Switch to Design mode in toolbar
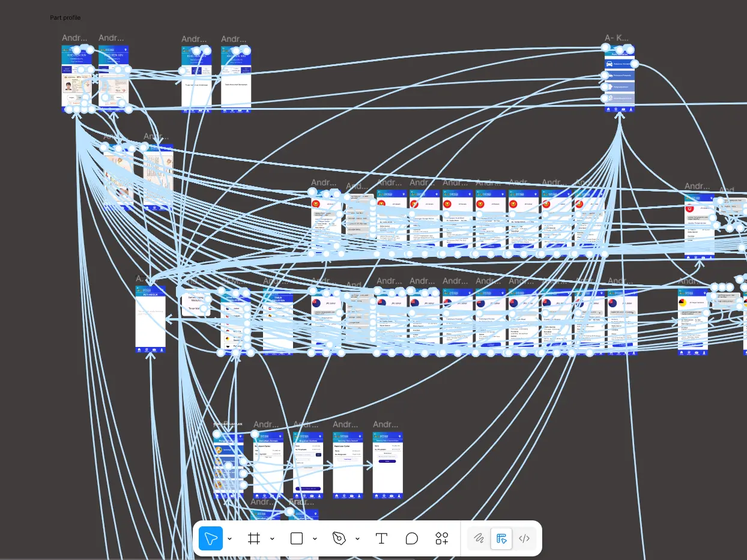This screenshot has width=747, height=560. tap(501, 538)
